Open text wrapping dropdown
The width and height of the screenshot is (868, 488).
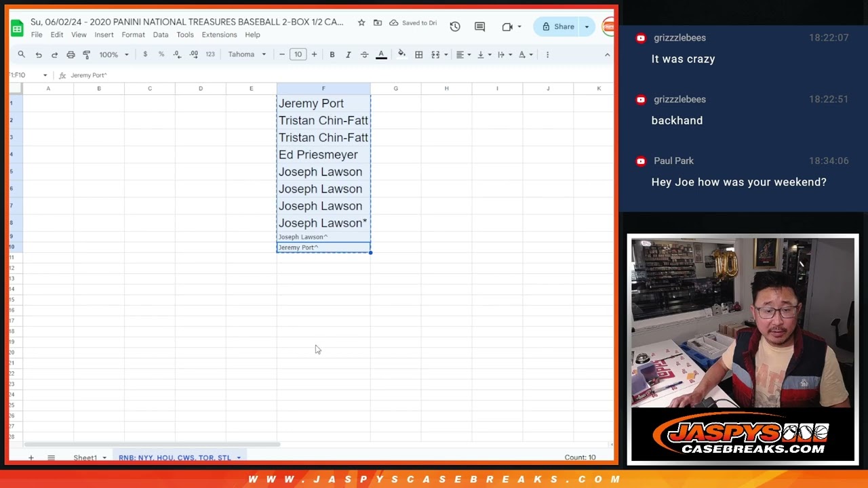(505, 54)
